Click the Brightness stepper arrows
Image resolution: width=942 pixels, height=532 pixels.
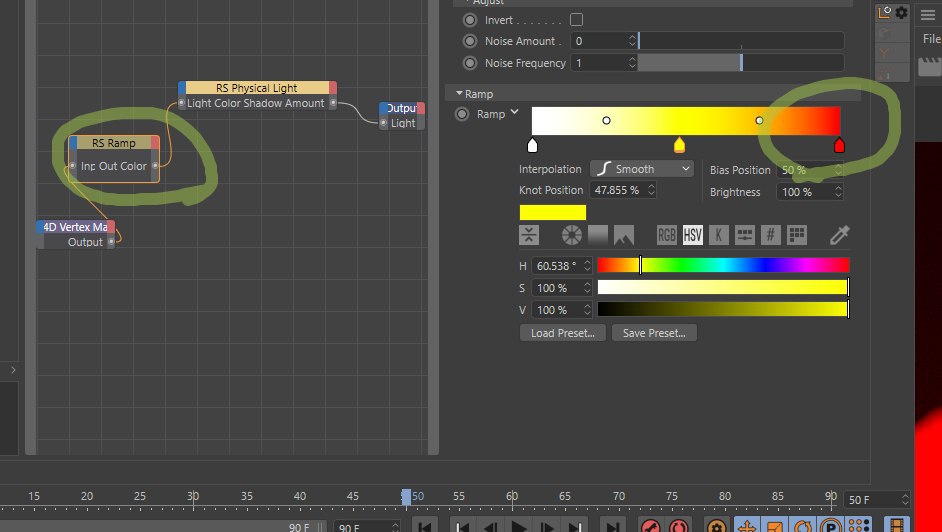838,192
